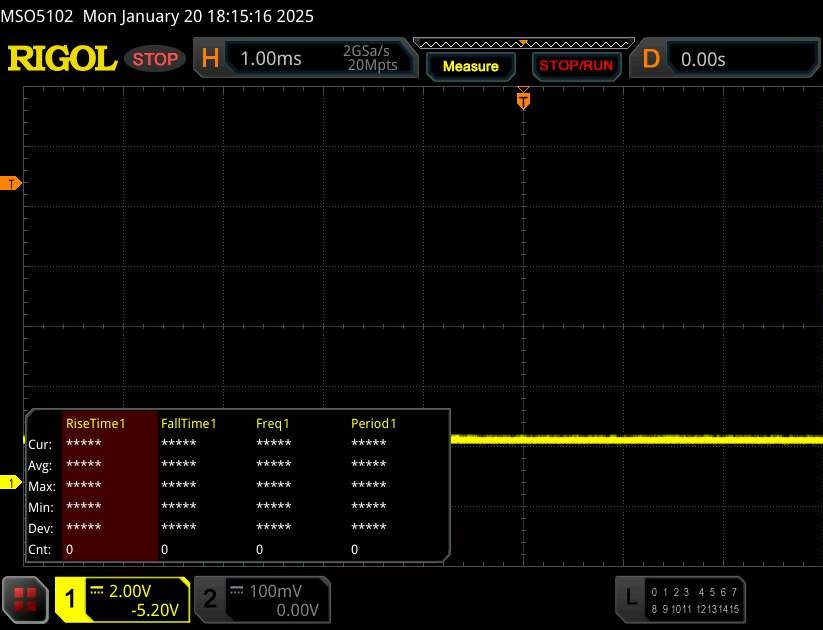
Task: Click the Period1 measurement column header
Action: coord(373,423)
